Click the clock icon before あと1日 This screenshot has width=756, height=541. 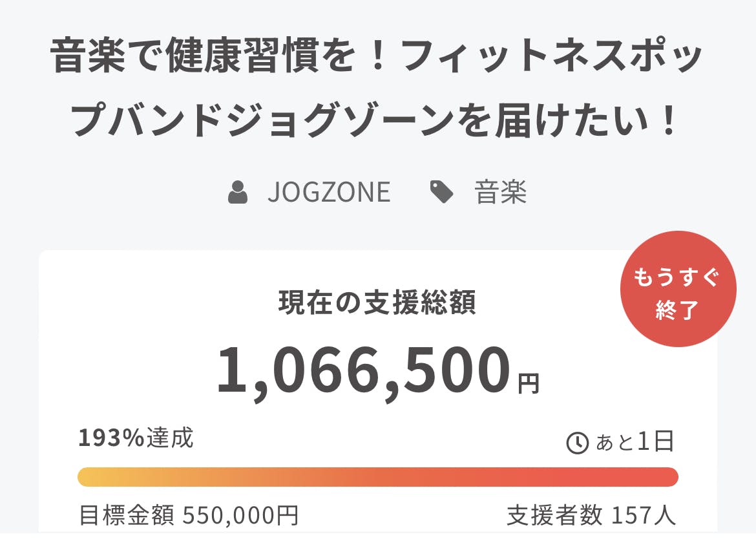coord(577,443)
